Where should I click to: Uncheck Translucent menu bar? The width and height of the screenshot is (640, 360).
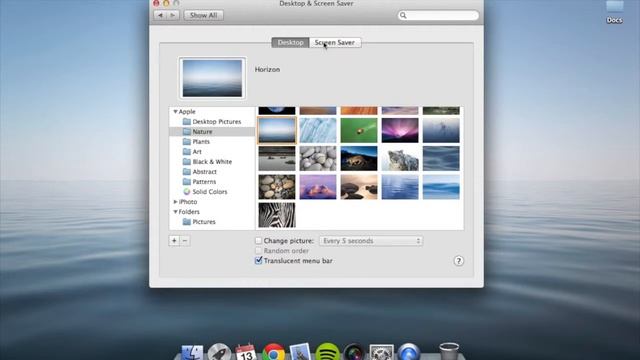pyautogui.click(x=258, y=260)
